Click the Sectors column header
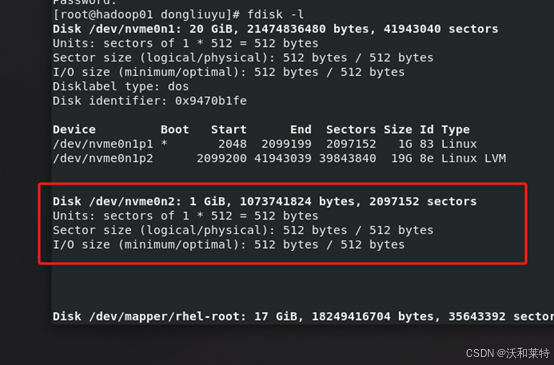The image size is (554, 365). (x=351, y=130)
